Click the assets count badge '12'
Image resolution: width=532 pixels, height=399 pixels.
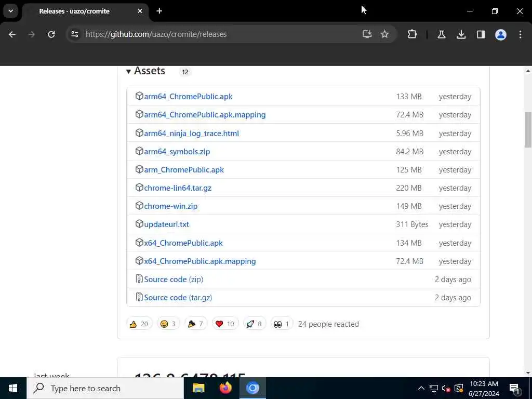coord(185,72)
